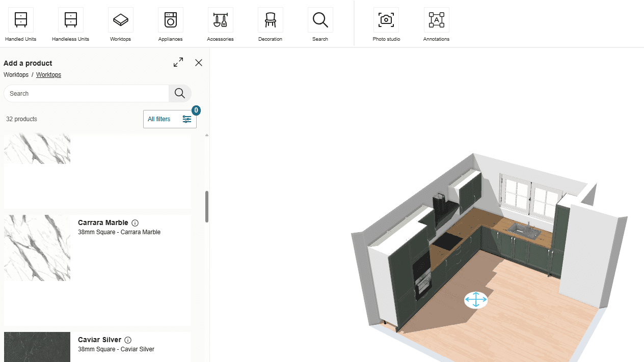Go to Worktops parent breadcrumb
The height and width of the screenshot is (362, 644).
click(x=16, y=75)
